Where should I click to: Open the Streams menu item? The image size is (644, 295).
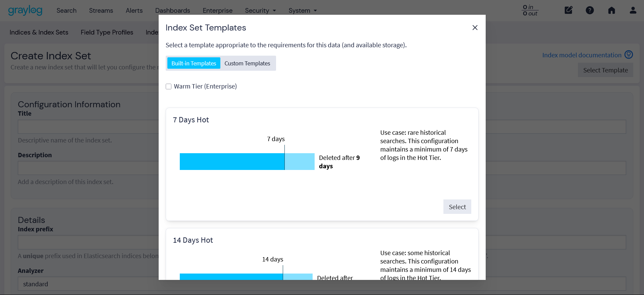(x=101, y=11)
